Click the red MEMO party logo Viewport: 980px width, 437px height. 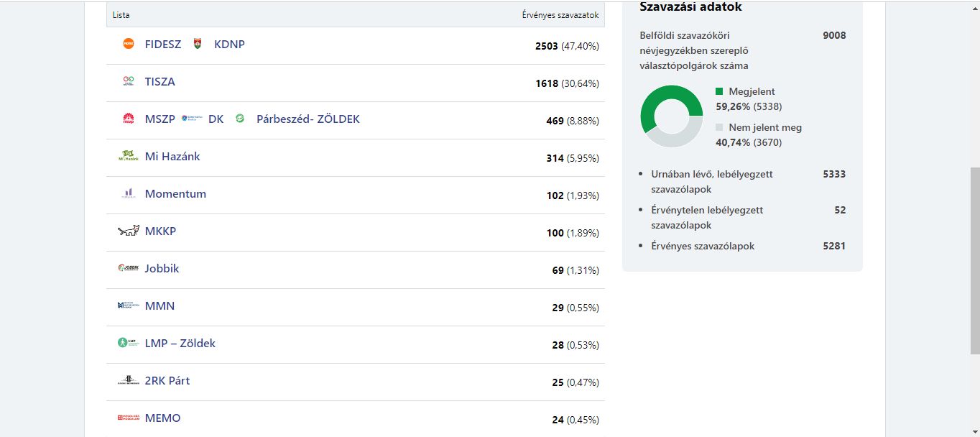[x=128, y=418]
